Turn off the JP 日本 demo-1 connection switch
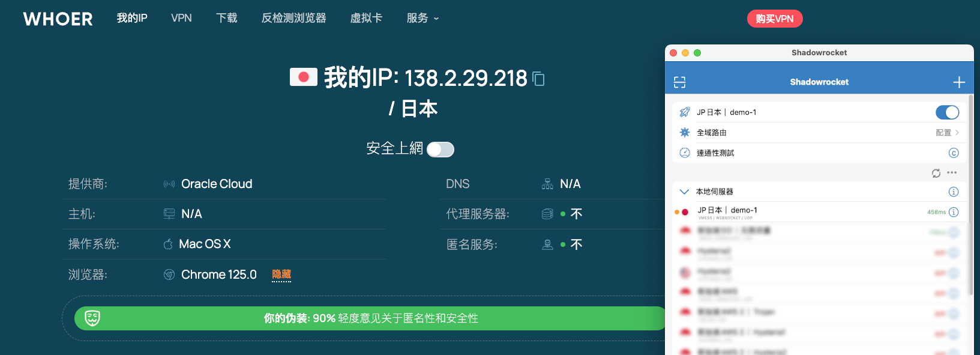 pyautogui.click(x=947, y=112)
